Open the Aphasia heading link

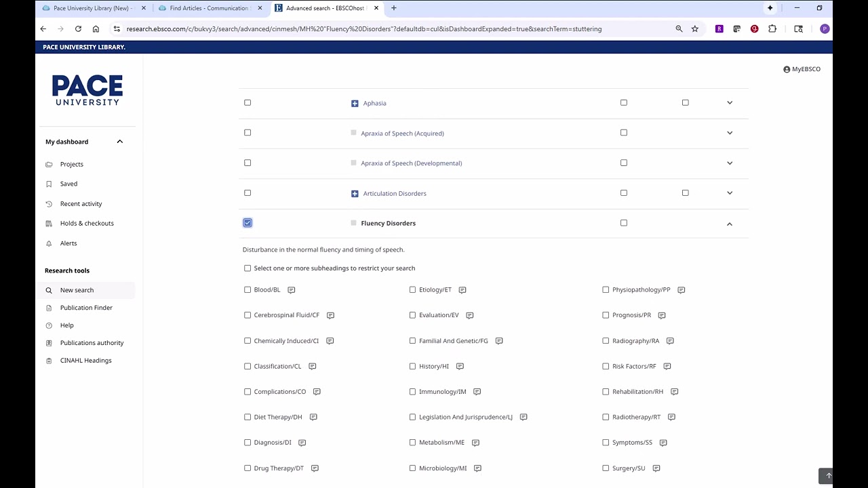click(x=374, y=104)
